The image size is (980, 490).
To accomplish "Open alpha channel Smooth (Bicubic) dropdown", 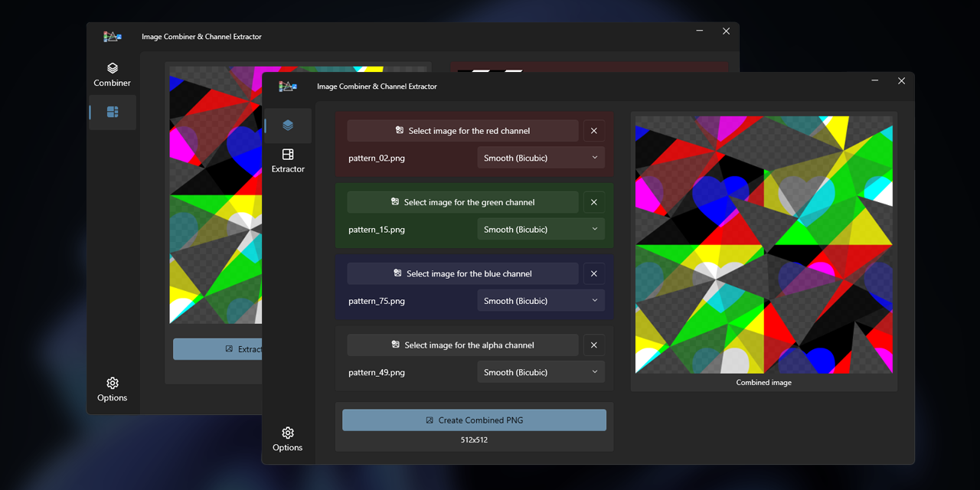I will (x=541, y=372).
